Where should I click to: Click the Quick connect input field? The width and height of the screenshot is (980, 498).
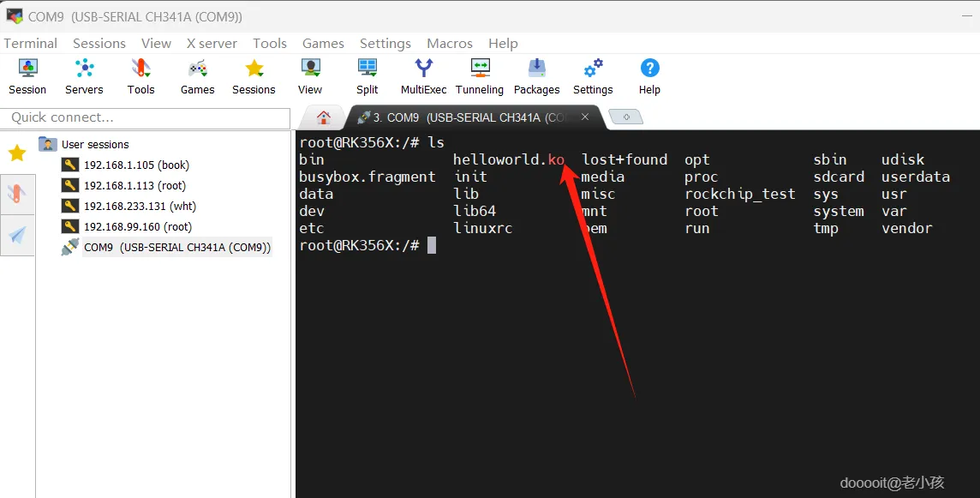pos(146,117)
